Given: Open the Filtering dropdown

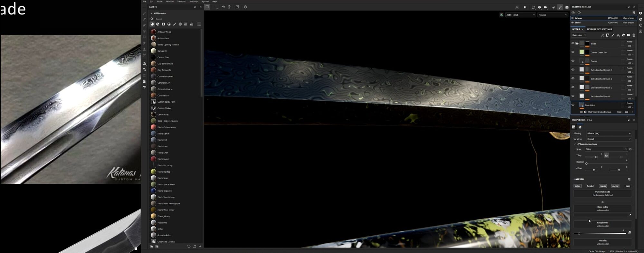Looking at the screenshot, I should pyautogui.click(x=609, y=133).
